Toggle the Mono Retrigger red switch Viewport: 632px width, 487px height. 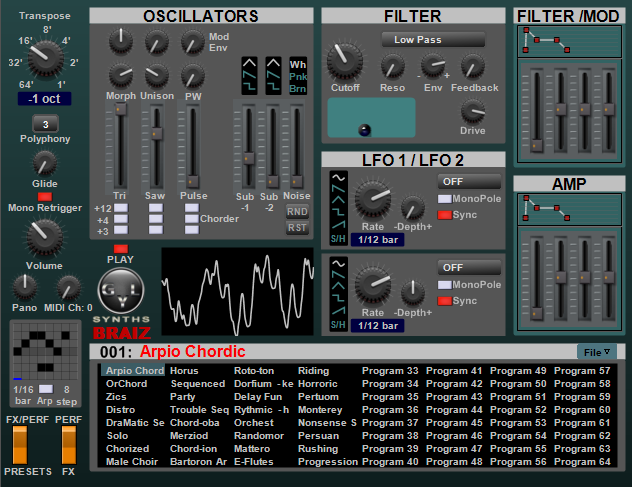tap(44, 197)
